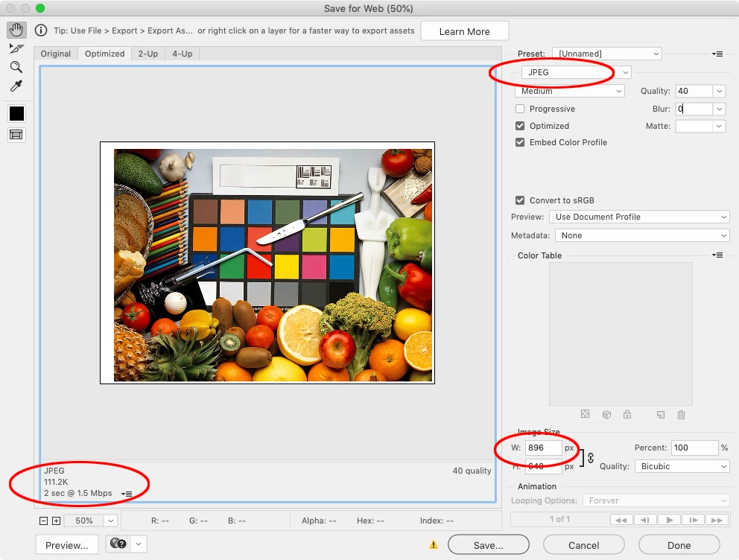This screenshot has width=739, height=560.
Task: Click the Done button
Action: [679, 545]
